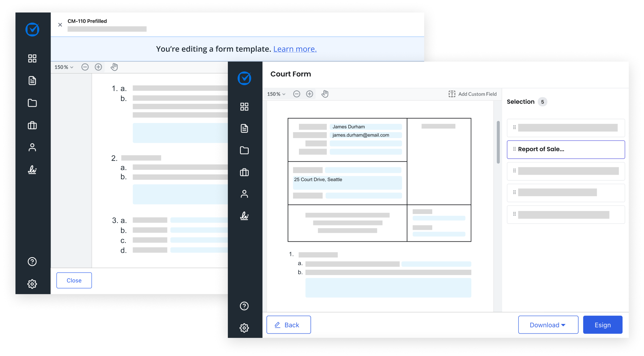Open the Contacts/Person icon panel
This screenshot has height=356, width=644.
(245, 194)
